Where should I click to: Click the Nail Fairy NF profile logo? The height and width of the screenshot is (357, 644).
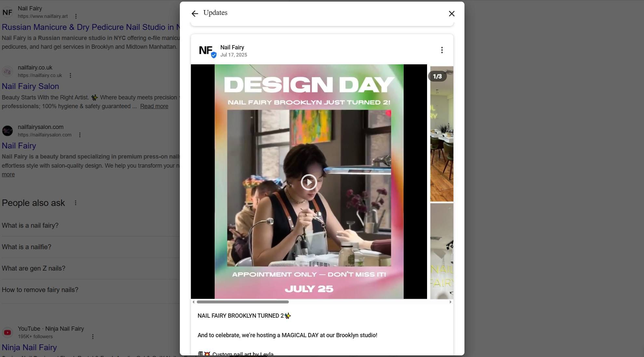206,50
